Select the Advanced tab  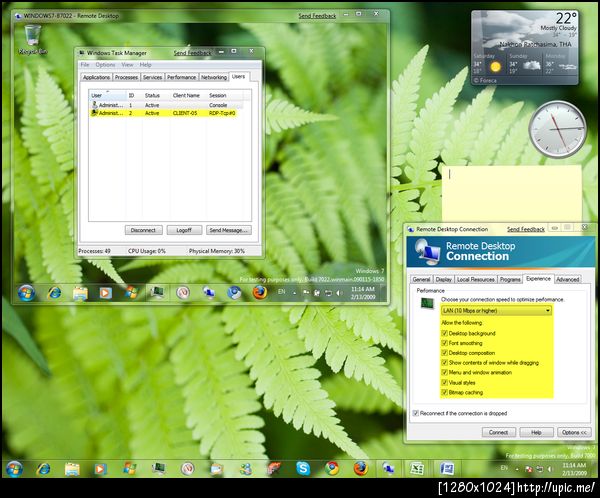[x=567, y=279]
